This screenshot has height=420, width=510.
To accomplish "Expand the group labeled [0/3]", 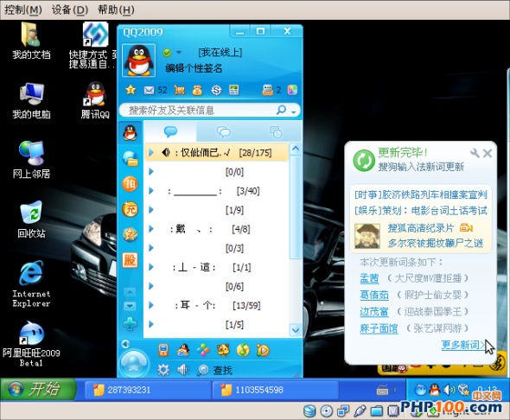I will [x=151, y=248].
